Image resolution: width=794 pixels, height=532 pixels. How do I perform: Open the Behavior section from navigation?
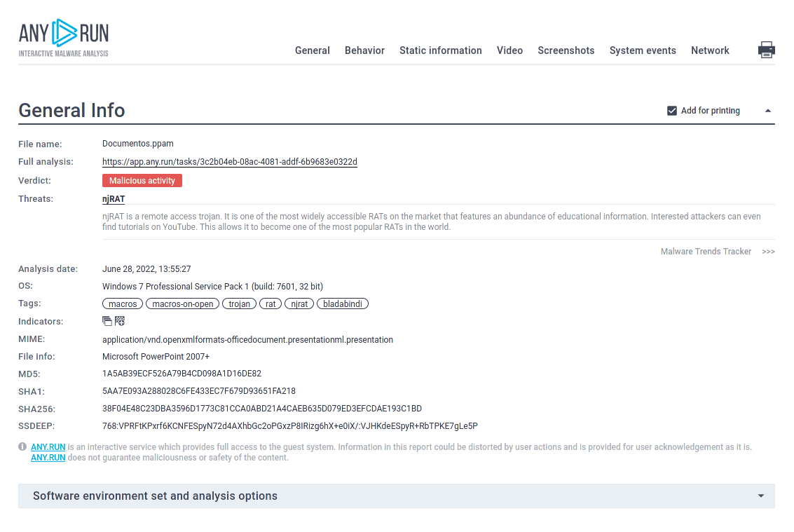click(x=364, y=50)
